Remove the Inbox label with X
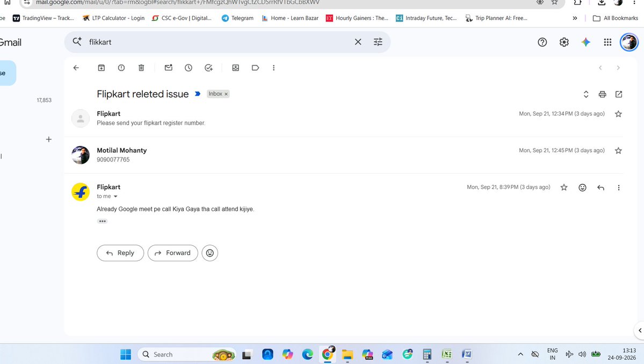Screen dimensions: 644x364 click(226, 94)
